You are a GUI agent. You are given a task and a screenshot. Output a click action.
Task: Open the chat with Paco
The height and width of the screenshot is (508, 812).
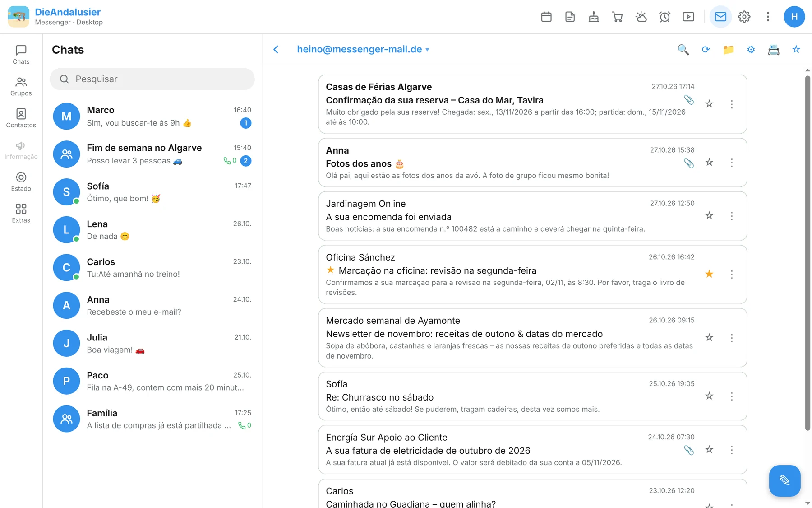pyautogui.click(x=152, y=381)
